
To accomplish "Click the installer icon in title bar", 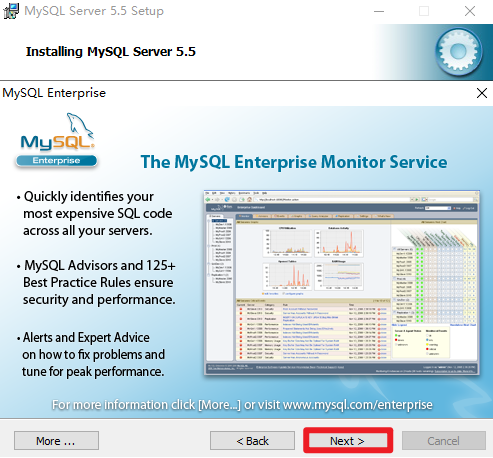I will click(11, 11).
